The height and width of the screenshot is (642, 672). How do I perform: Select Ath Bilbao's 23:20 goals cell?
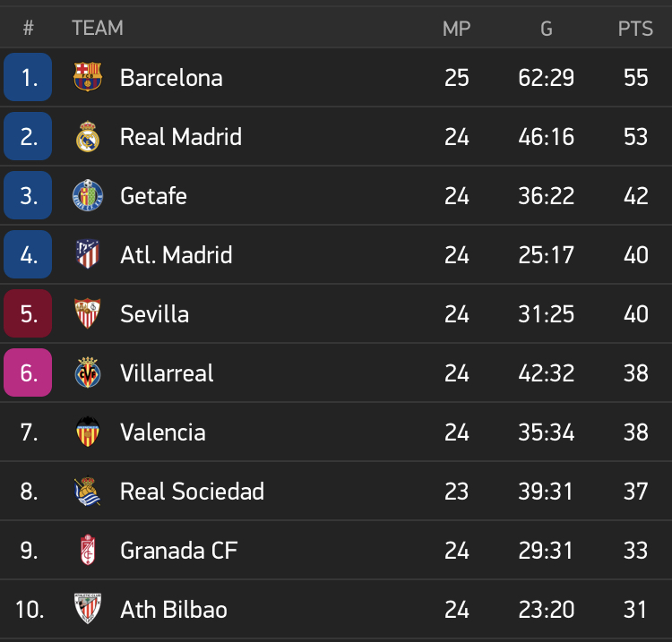pyautogui.click(x=546, y=610)
